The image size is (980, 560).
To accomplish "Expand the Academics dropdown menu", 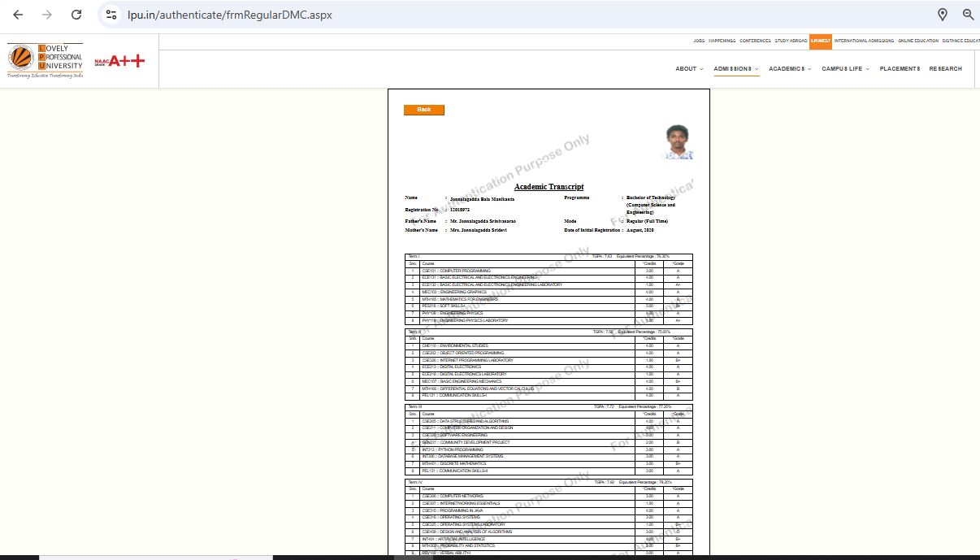I will click(791, 69).
